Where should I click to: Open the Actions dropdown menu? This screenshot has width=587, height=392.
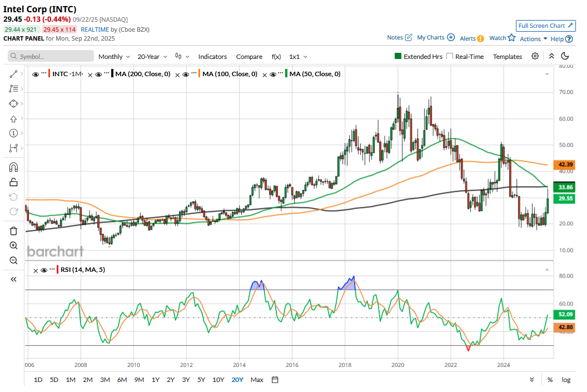(534, 39)
